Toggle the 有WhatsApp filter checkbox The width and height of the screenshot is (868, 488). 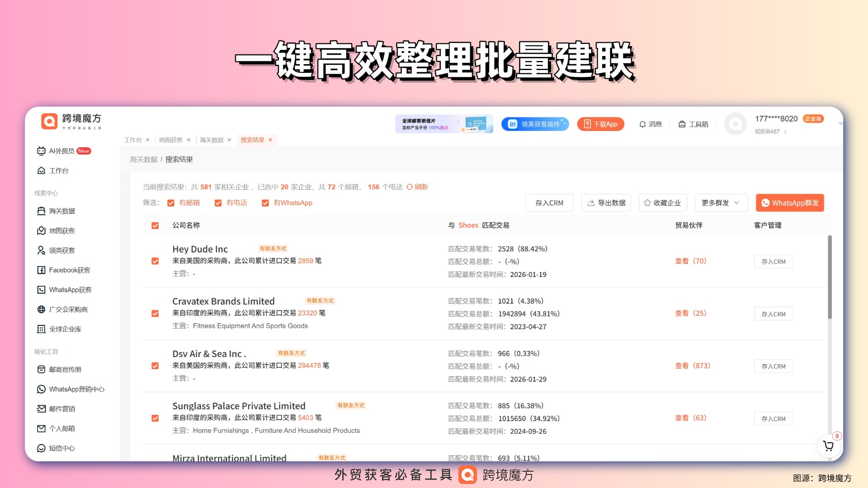[265, 203]
